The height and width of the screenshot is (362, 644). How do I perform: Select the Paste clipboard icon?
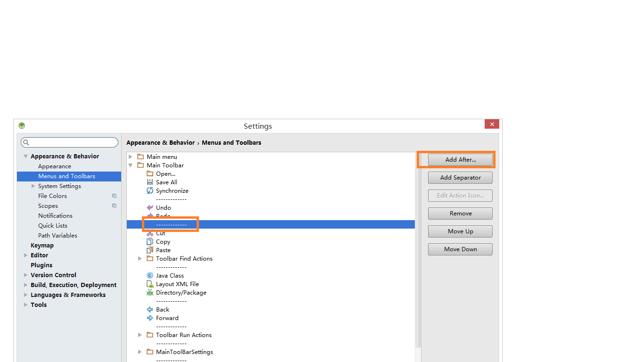pyautogui.click(x=150, y=250)
